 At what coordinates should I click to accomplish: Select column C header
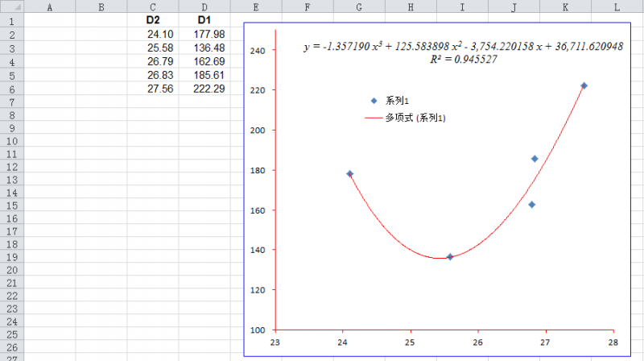click(153, 6)
